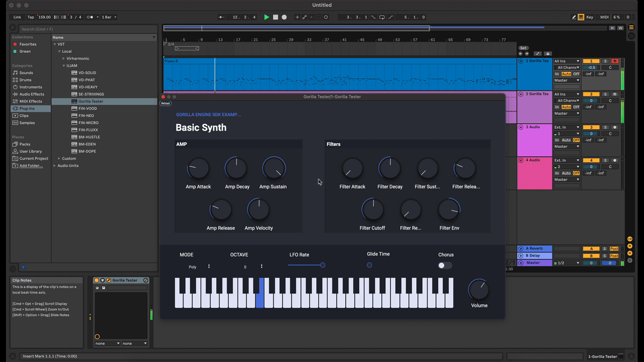Click the Tap tempo button
The width and height of the screenshot is (644, 362).
(x=31, y=17)
